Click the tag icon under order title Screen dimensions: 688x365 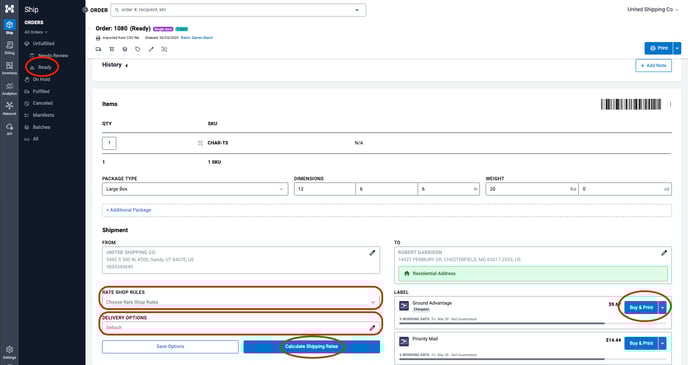click(x=138, y=49)
